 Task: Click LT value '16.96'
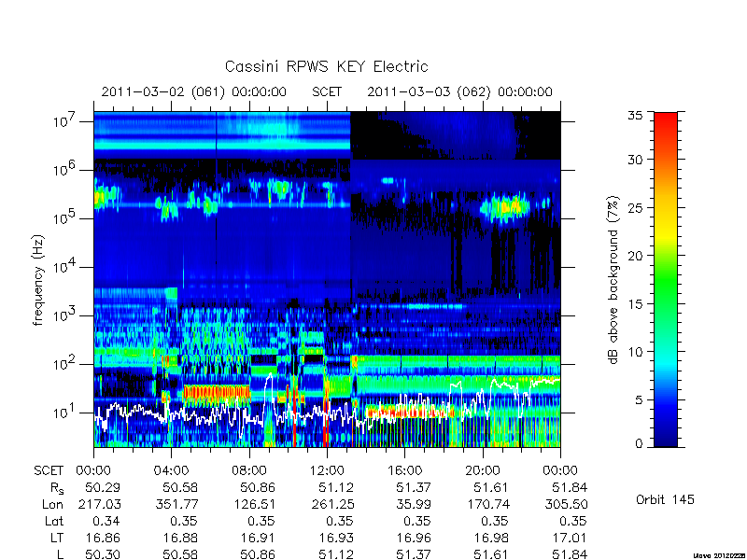[414, 539]
